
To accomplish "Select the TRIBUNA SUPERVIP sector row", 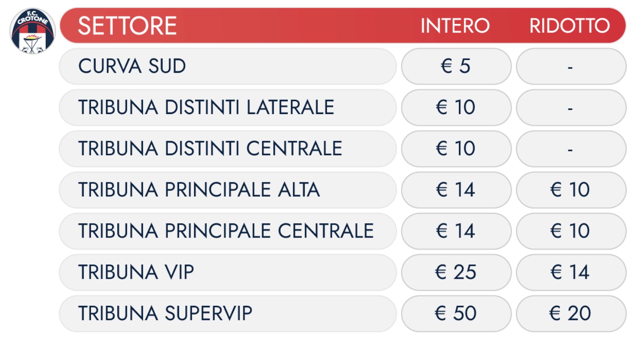I will [228, 313].
